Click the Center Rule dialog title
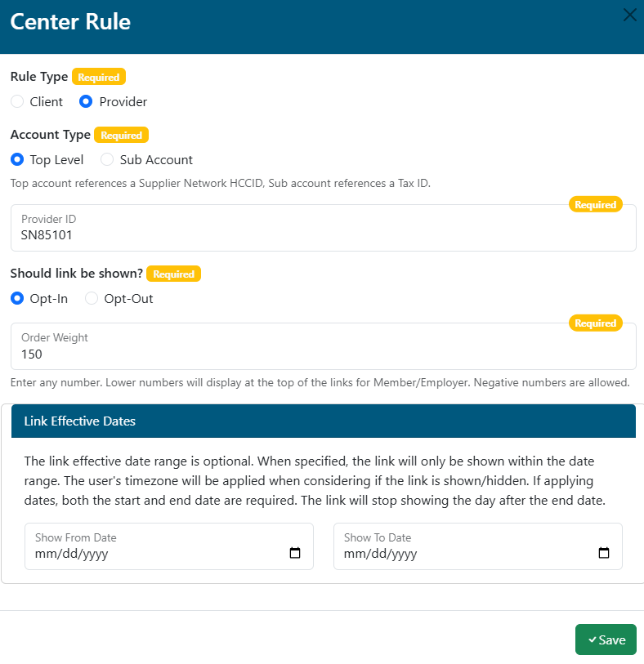Viewport: 644px width, 664px height. 70,21
